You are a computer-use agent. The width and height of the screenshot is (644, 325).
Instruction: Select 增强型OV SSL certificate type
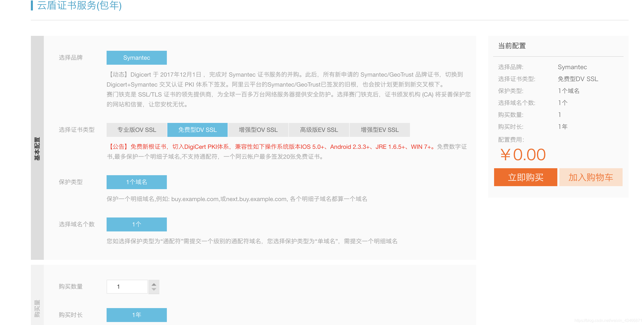(258, 130)
